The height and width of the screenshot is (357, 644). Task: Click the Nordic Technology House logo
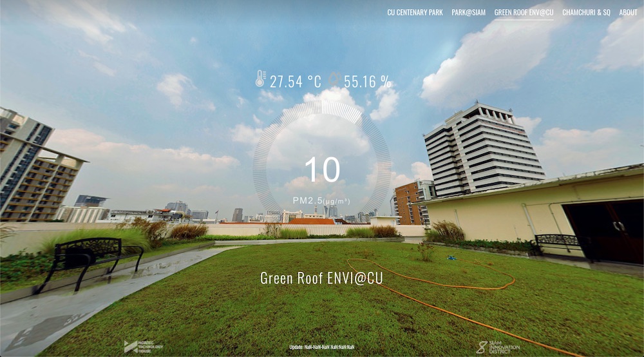coord(143,347)
